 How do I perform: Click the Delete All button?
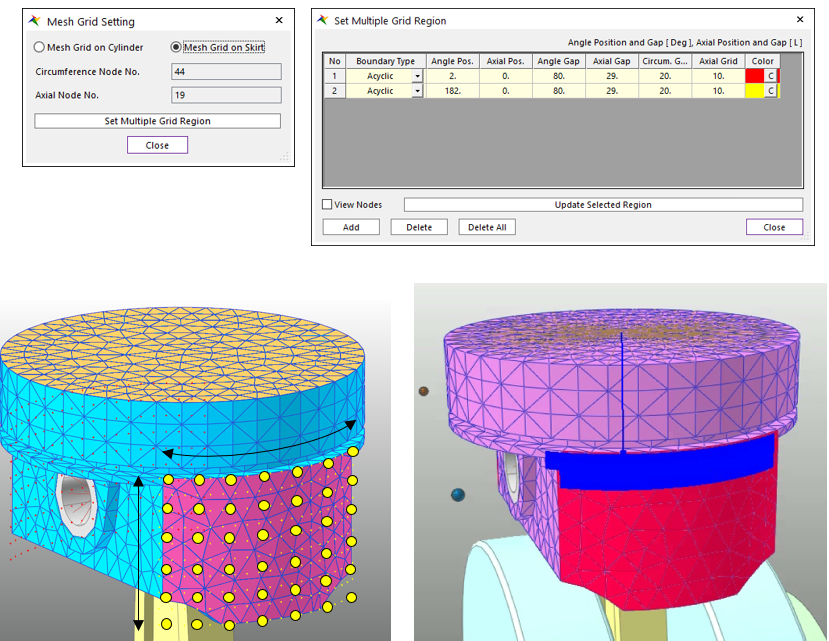tap(487, 227)
